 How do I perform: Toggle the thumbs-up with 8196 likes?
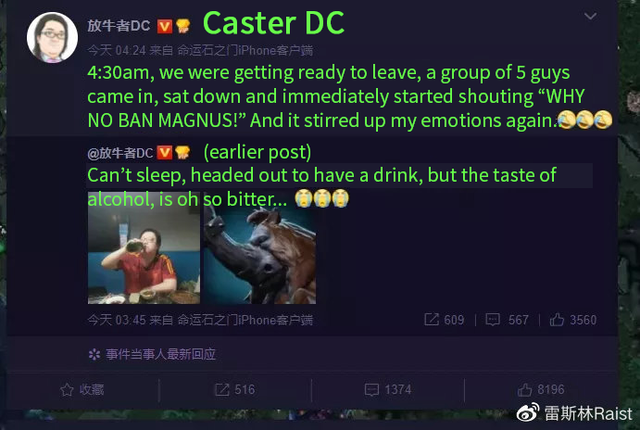pos(541,390)
